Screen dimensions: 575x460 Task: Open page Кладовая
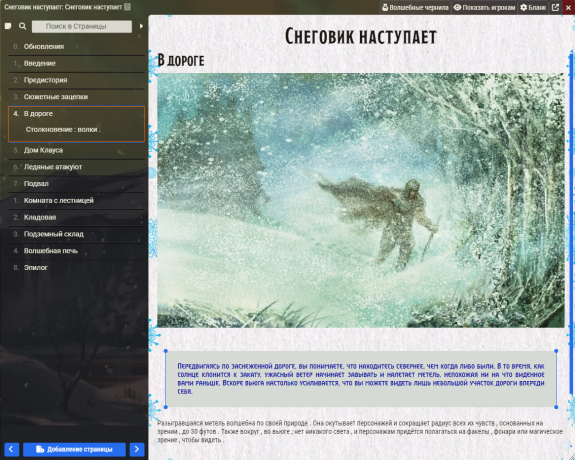click(x=76, y=217)
